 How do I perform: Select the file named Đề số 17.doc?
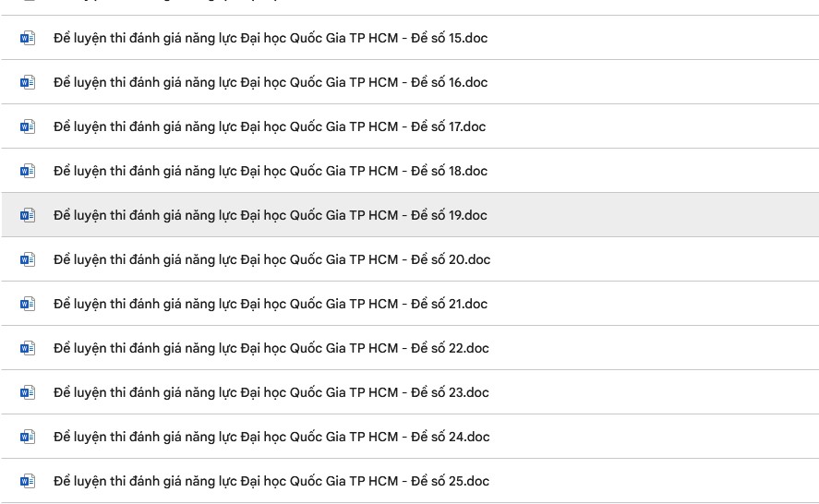[270, 126]
